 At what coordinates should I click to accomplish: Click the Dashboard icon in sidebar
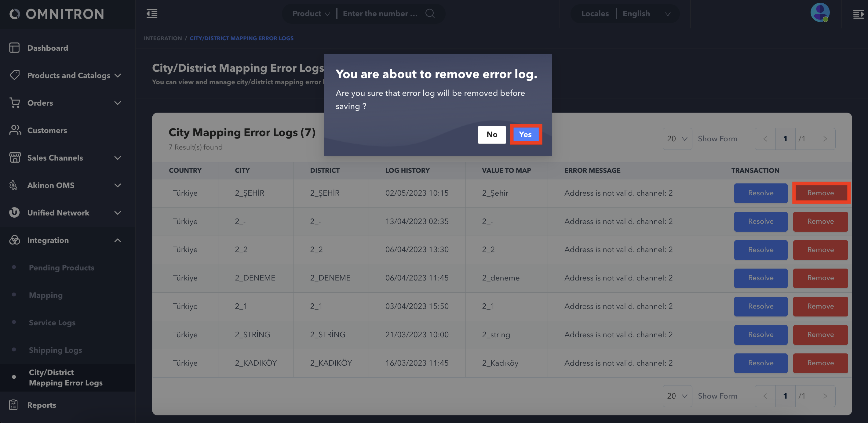14,48
